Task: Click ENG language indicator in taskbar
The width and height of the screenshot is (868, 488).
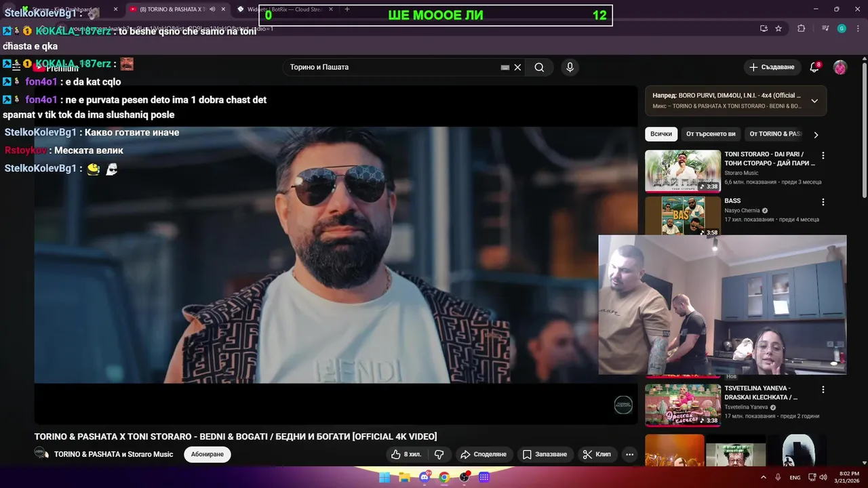Action: (x=795, y=477)
